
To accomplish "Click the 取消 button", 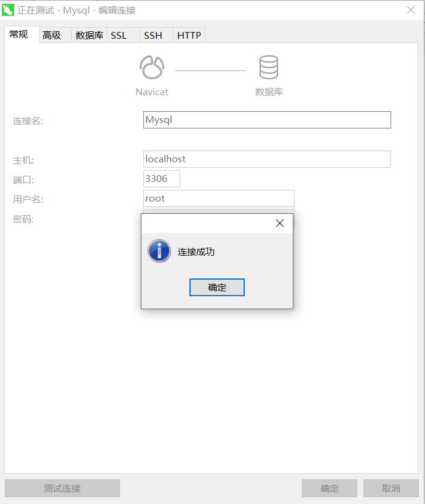I will point(391,488).
